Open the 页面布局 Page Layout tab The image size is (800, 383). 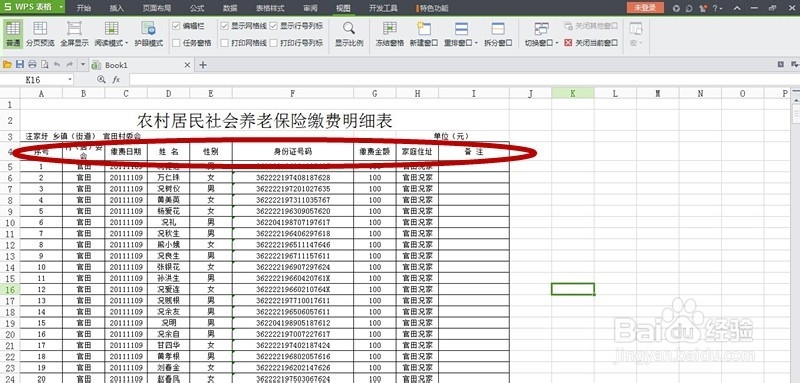[x=157, y=8]
